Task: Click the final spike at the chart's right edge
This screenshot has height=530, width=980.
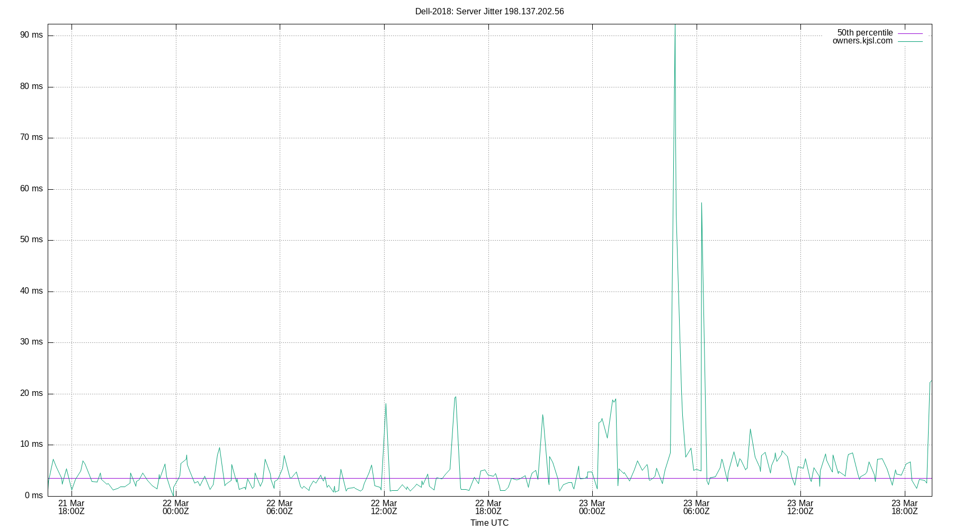Action: pyautogui.click(x=930, y=382)
